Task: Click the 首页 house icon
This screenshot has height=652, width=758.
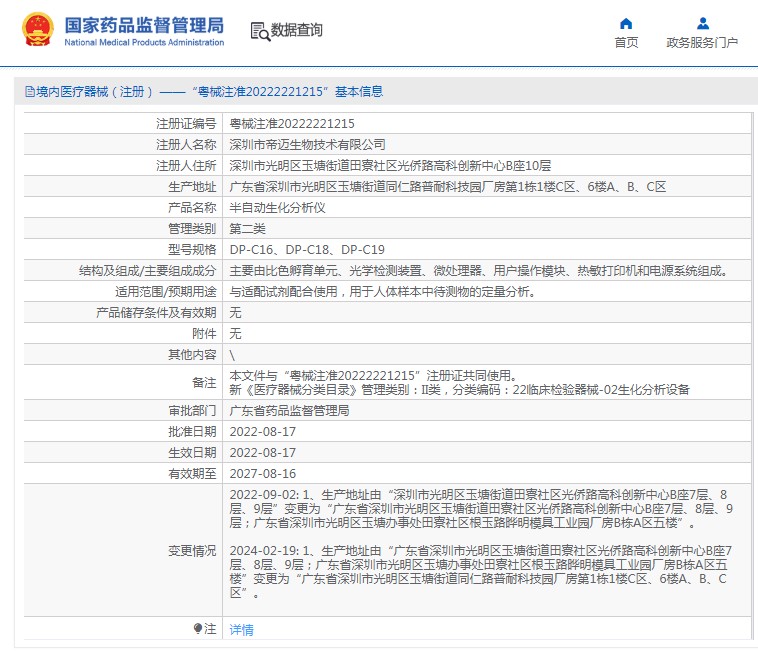Action: (626, 23)
